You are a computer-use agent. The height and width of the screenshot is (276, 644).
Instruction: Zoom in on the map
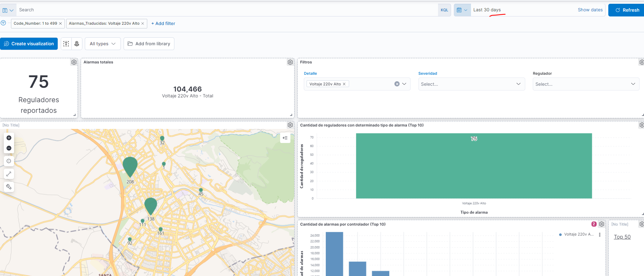(9, 138)
